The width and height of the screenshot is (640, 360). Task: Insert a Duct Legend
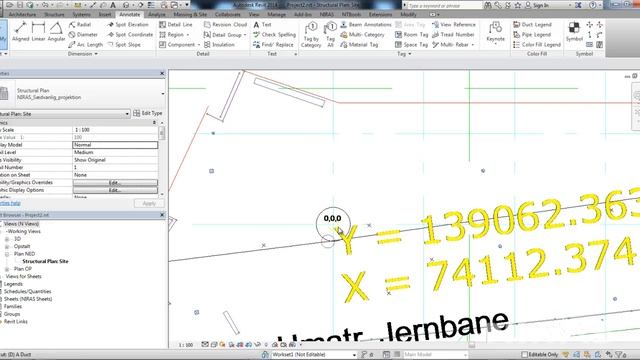click(x=532, y=24)
